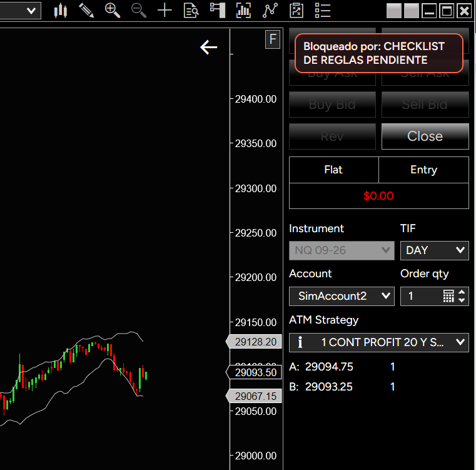Image resolution: width=476 pixels, height=470 pixels.
Task: Select the crosshair cursor tool
Action: [165, 11]
